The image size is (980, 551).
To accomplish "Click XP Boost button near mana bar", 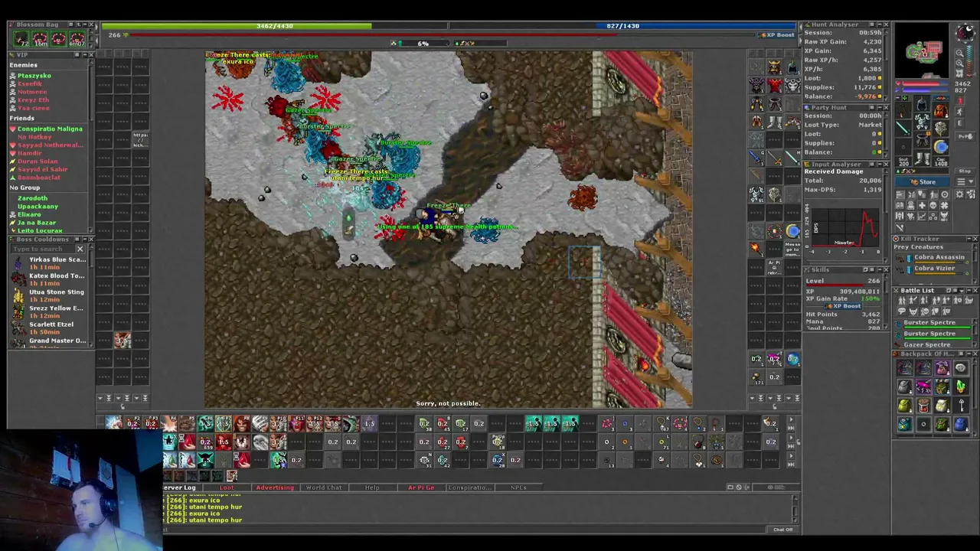I will pyautogui.click(x=776, y=35).
